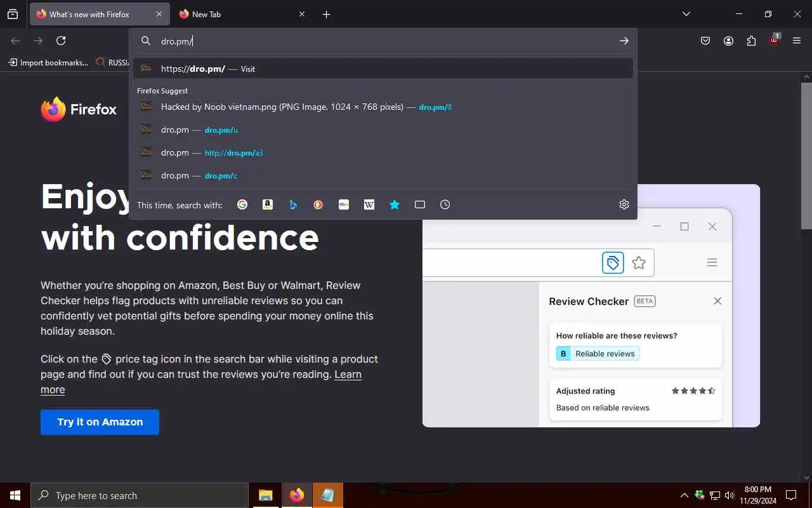This screenshot has height=508, width=812.
Task: Choose the dro.pm/u suggestion
Action: (383, 130)
